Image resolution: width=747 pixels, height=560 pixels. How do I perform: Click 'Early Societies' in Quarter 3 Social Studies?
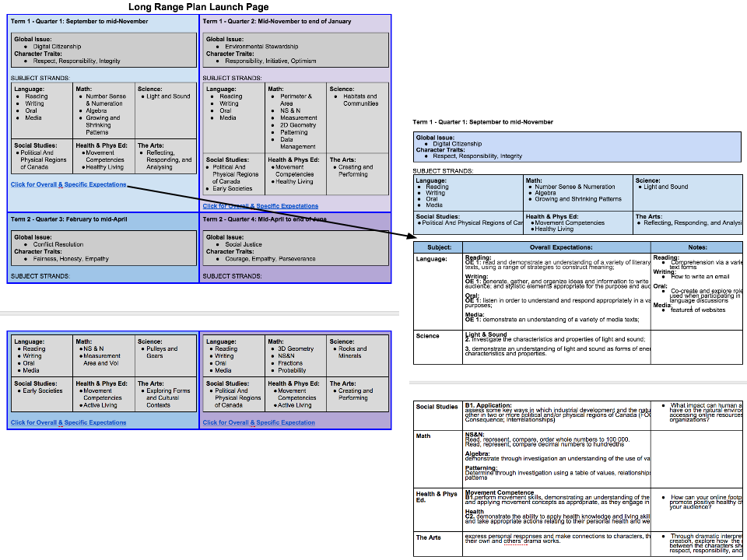coord(43,391)
